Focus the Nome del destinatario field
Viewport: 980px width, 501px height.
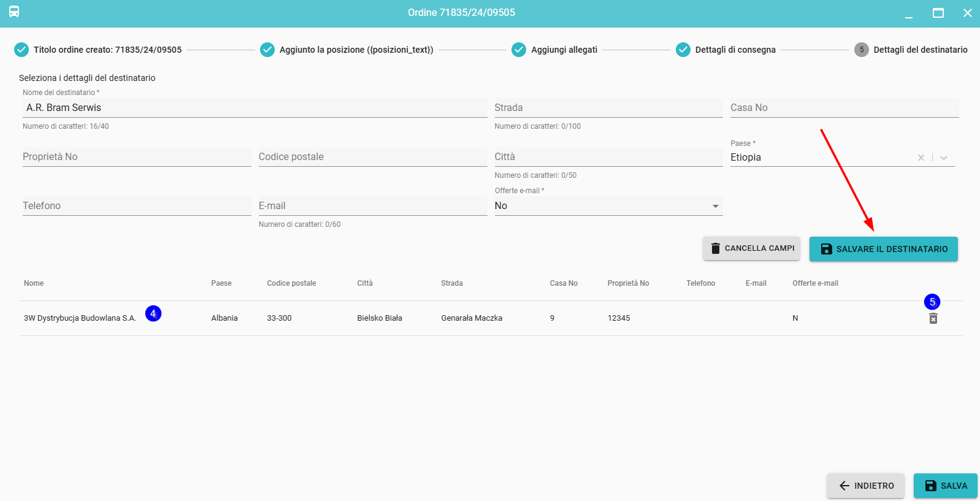coord(255,108)
